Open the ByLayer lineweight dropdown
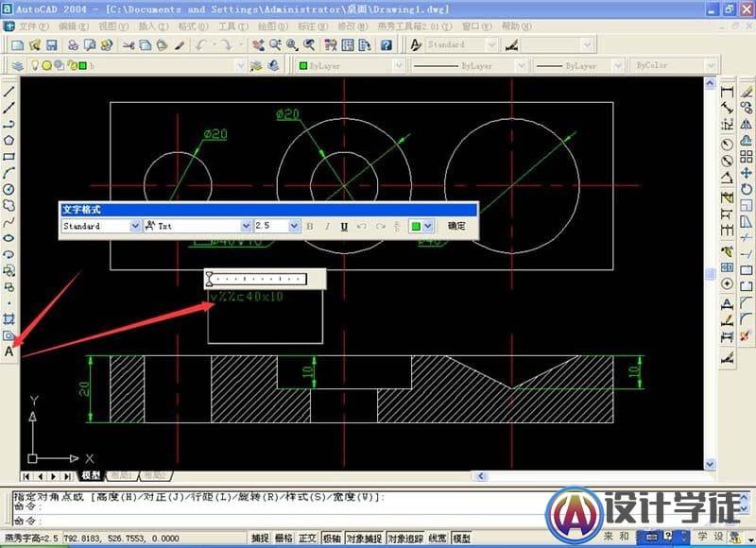The width and height of the screenshot is (756, 548). (x=618, y=65)
